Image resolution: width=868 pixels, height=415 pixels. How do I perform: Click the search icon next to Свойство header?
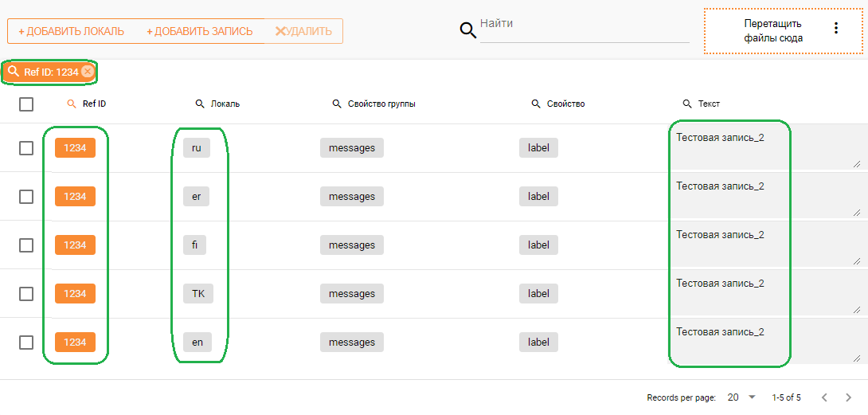pos(536,104)
